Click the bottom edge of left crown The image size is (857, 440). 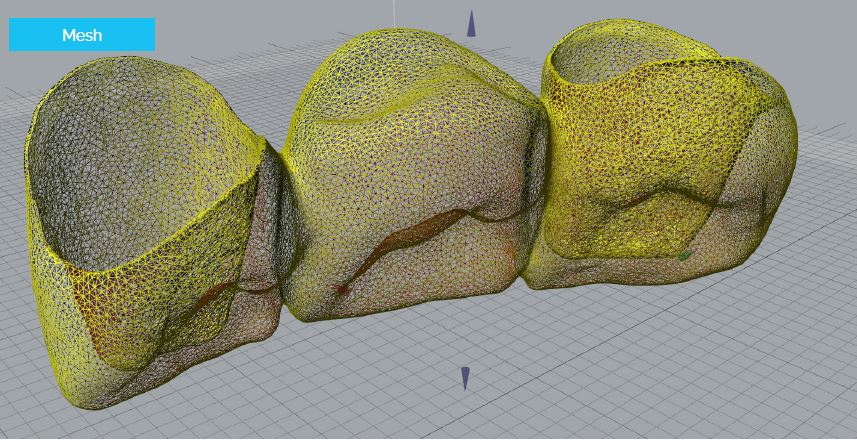click(110, 400)
